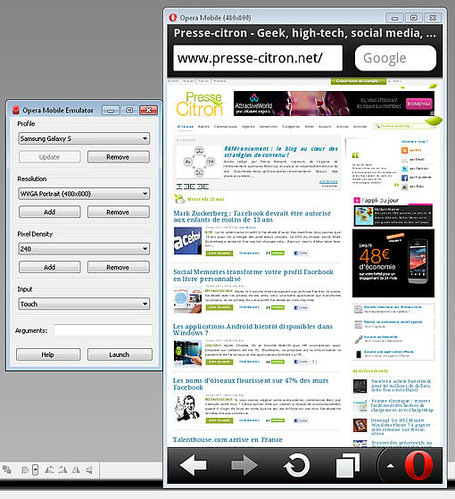Click Remove under the Profile section

[x=118, y=157]
